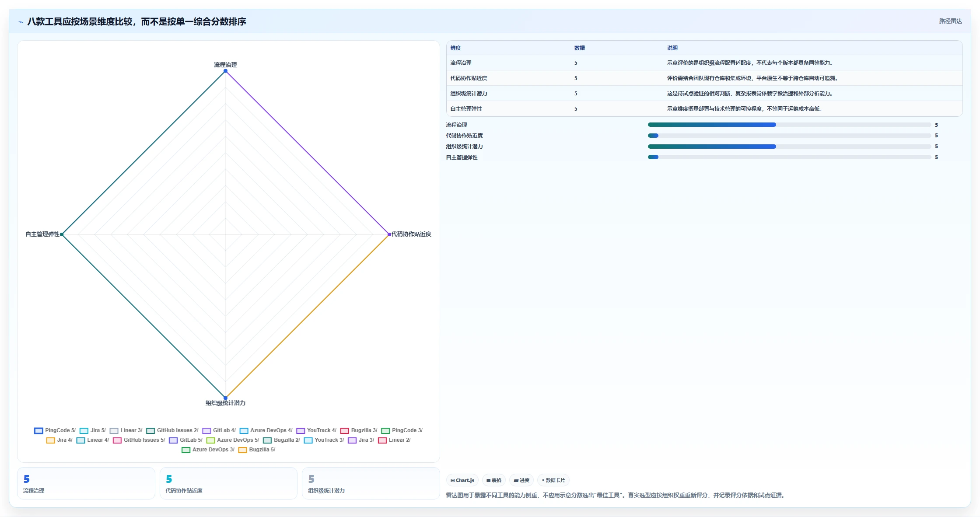Image resolution: width=980 pixels, height=517 pixels.
Task: Click the 组织级统计潜力 progress bar
Action: 789,147
